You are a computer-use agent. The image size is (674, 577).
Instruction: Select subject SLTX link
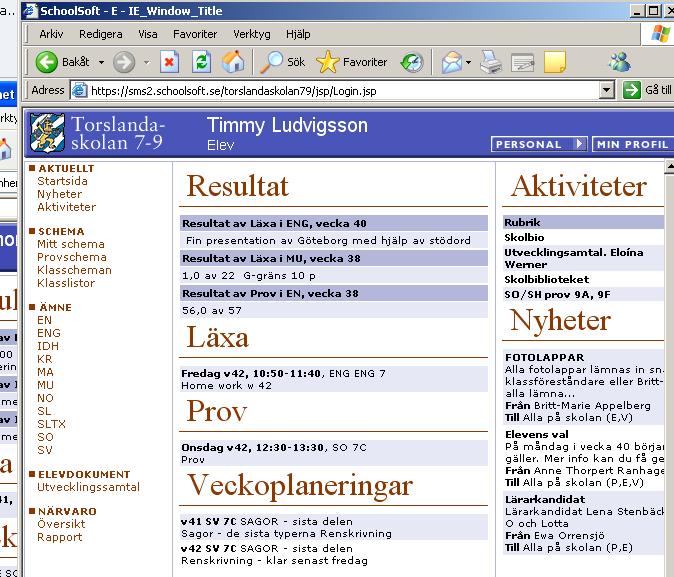click(51, 424)
